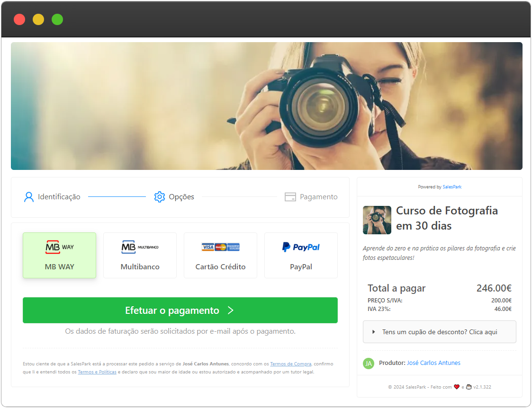Select MB WAY as payment method
The image size is (532, 408).
pos(60,266)
